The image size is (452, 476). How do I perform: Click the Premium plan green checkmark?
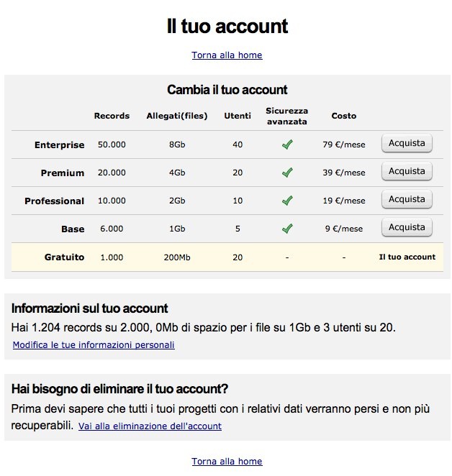pos(287,173)
